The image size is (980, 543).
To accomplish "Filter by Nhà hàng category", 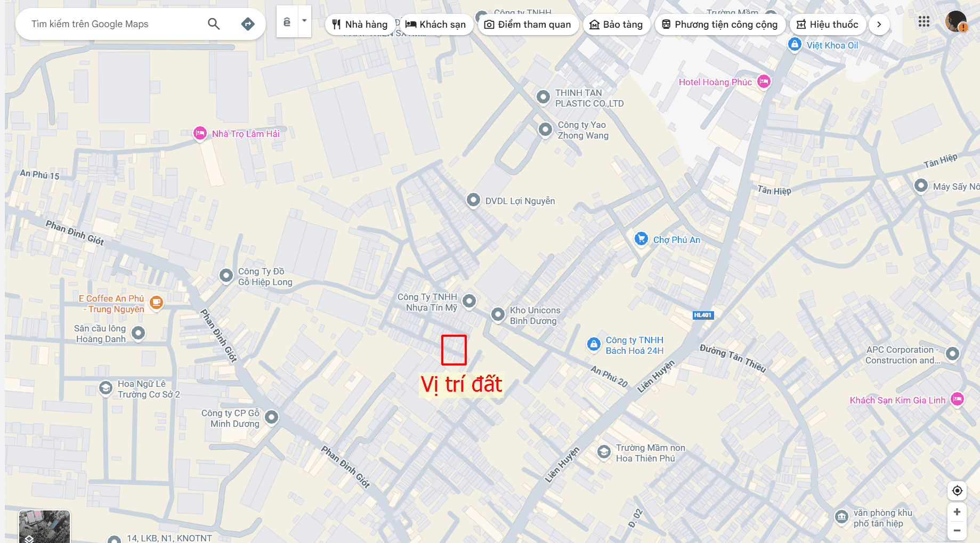I will [x=360, y=25].
